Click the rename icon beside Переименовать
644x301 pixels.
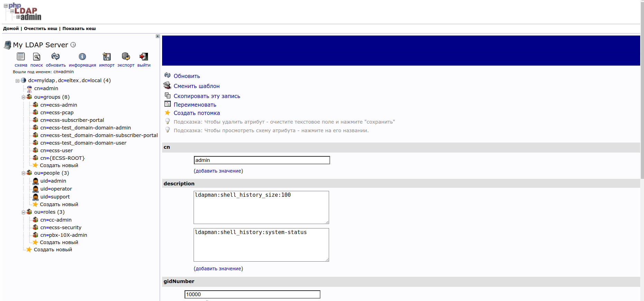click(168, 104)
